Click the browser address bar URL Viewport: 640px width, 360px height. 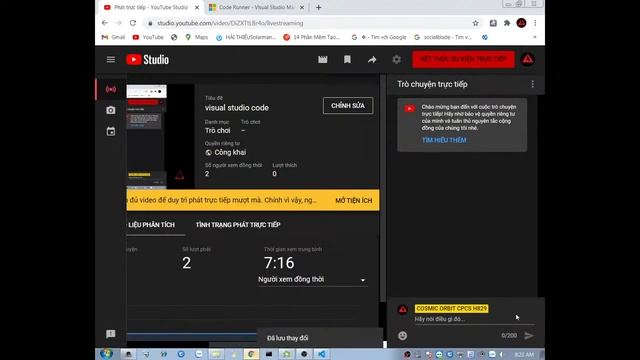coord(230,23)
